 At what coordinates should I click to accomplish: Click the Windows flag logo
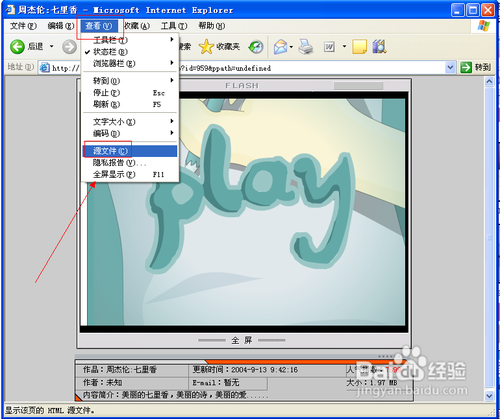[484, 26]
